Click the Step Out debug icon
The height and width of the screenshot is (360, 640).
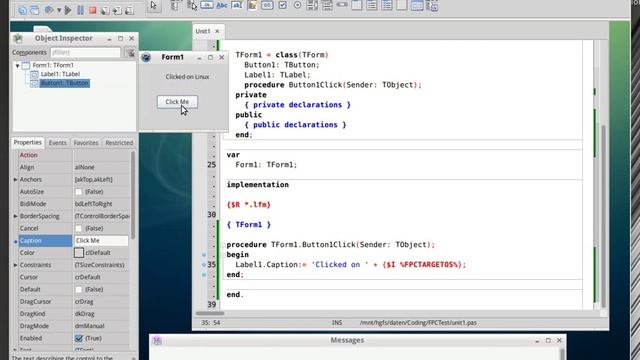129,11
